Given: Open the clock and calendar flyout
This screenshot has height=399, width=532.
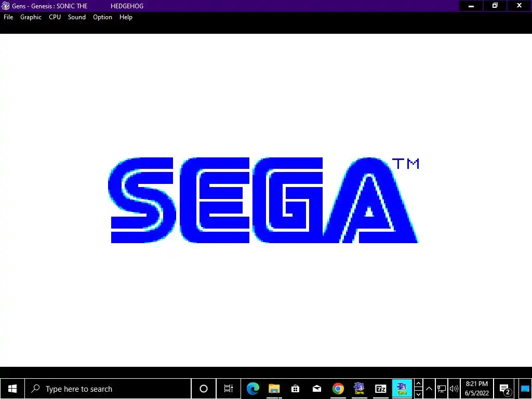Looking at the screenshot, I should point(477,389).
